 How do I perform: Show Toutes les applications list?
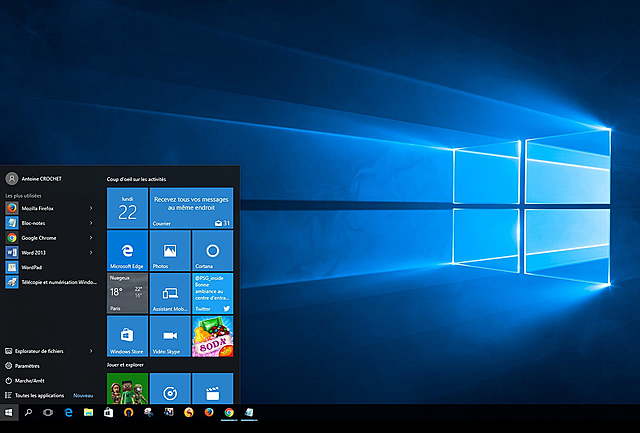coord(37,395)
